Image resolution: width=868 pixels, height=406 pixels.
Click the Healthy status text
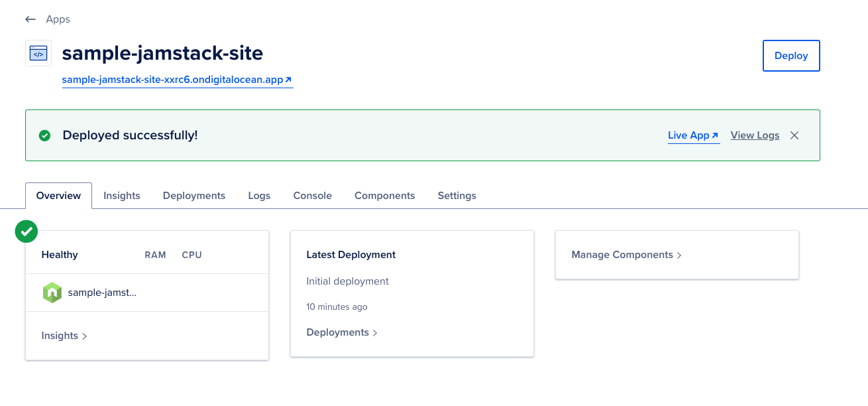(60, 255)
